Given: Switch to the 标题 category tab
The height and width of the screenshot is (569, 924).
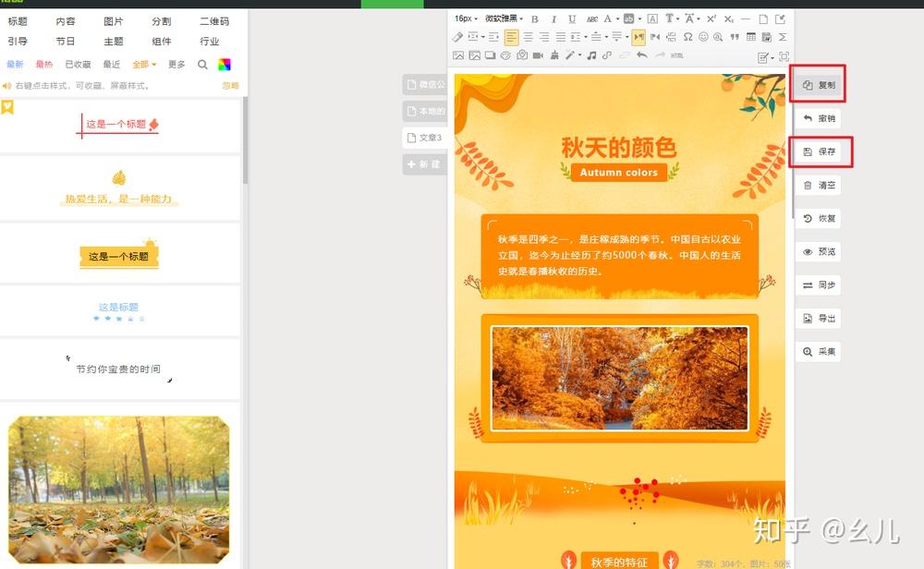Looking at the screenshot, I should click(x=18, y=21).
